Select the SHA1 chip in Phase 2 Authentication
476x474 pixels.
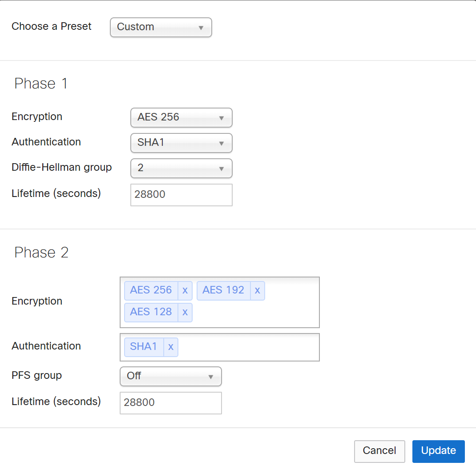(x=144, y=346)
